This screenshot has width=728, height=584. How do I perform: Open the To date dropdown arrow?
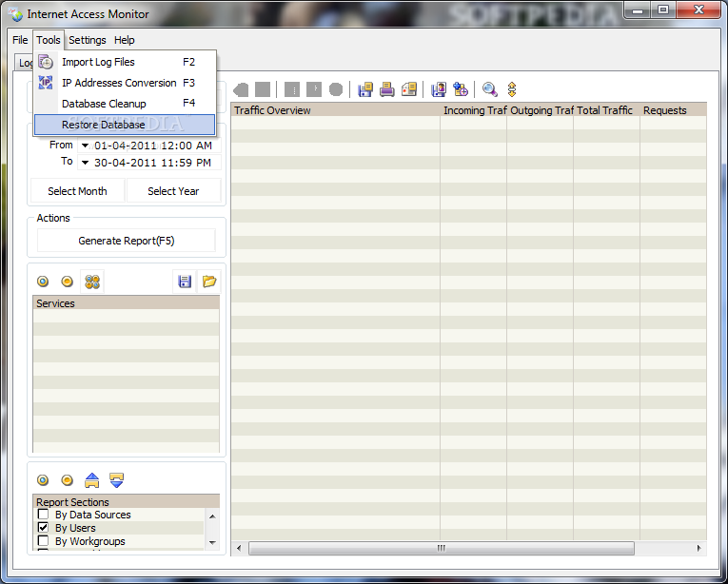tap(85, 163)
